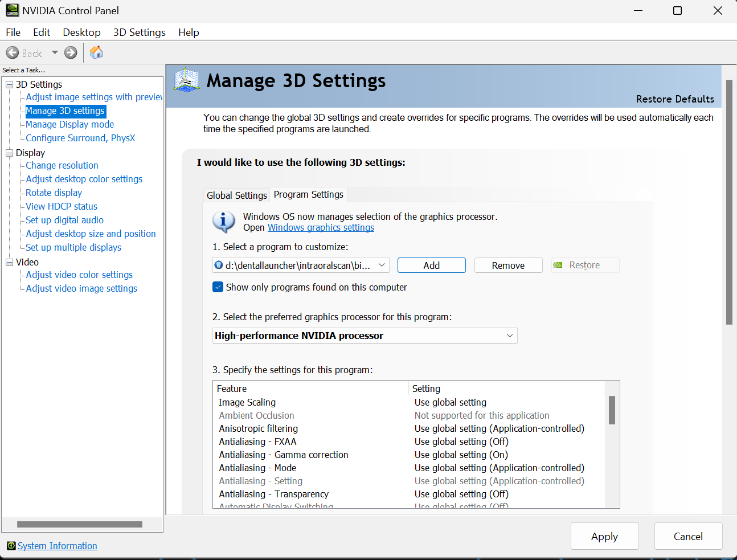This screenshot has height=560, width=737.
Task: Click the Home icon in toolbar
Action: [x=96, y=52]
